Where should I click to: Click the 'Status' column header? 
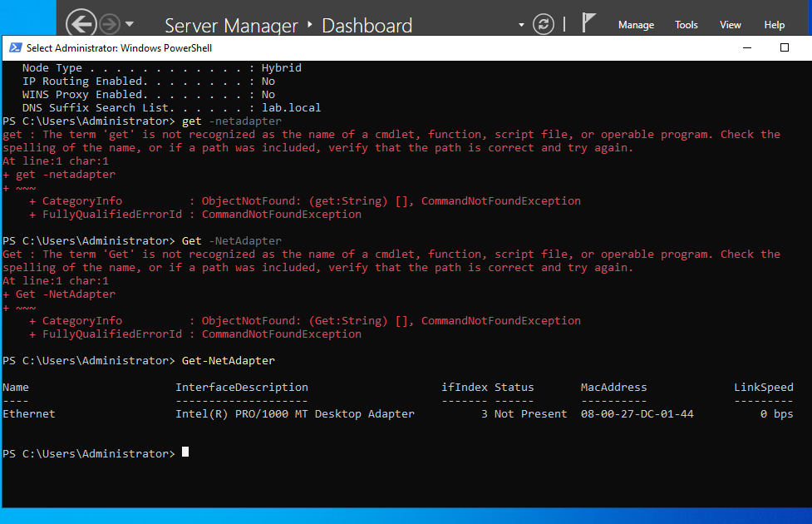514,387
